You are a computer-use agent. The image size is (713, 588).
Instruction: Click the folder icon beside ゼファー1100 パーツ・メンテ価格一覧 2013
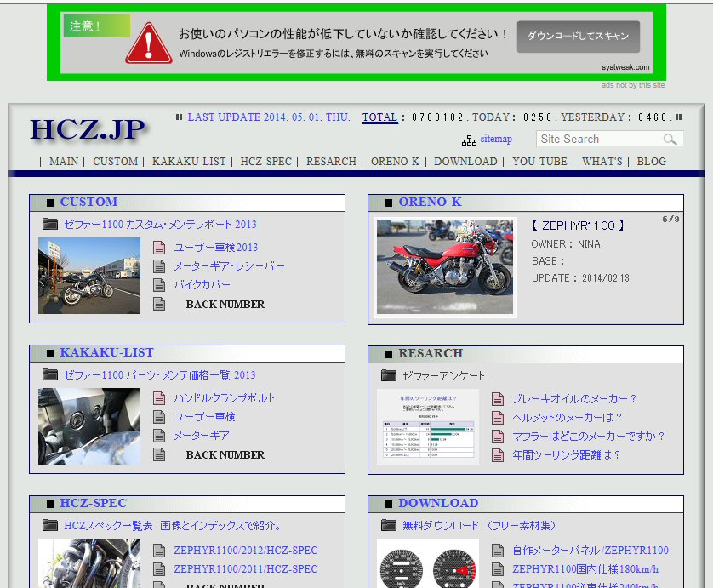point(50,374)
